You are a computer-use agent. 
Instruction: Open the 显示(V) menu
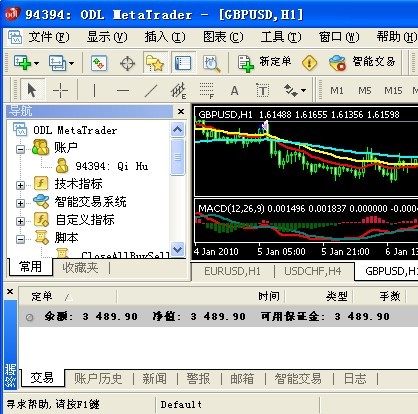(x=107, y=37)
